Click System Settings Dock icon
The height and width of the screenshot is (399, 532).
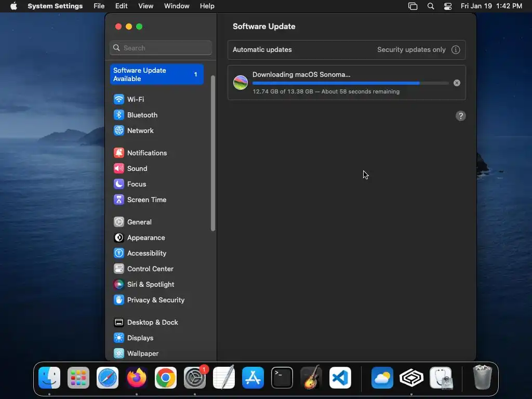coord(195,378)
